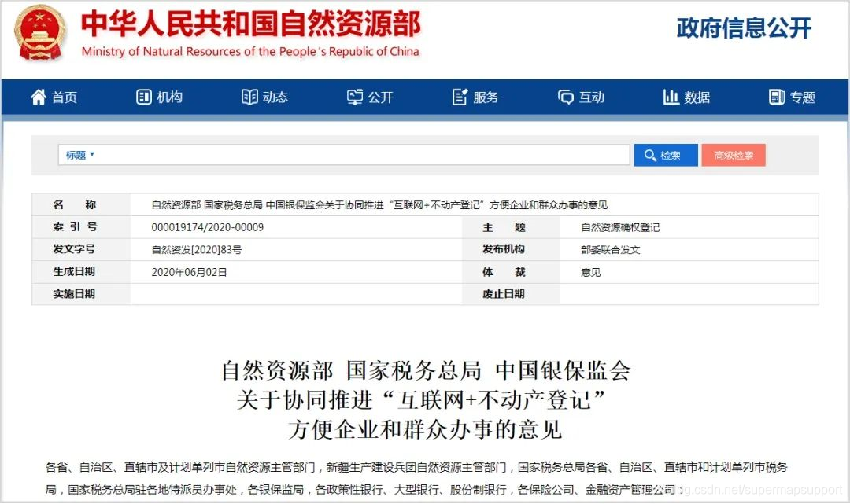Click the 机构 organization icon

point(144,97)
